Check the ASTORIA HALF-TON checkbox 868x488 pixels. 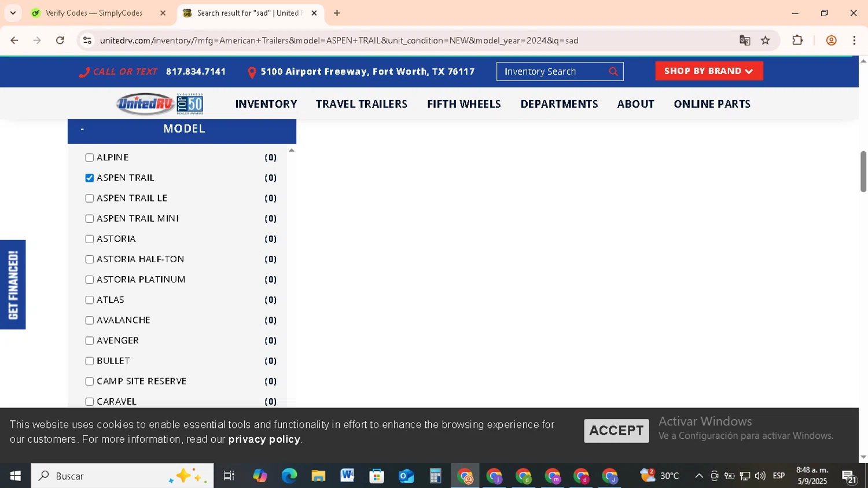[90, 259]
